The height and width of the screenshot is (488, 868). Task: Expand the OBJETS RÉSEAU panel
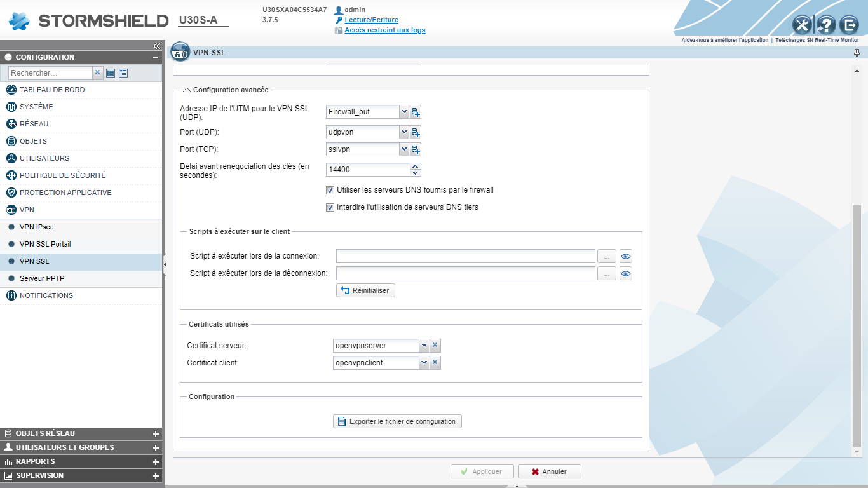pos(156,434)
